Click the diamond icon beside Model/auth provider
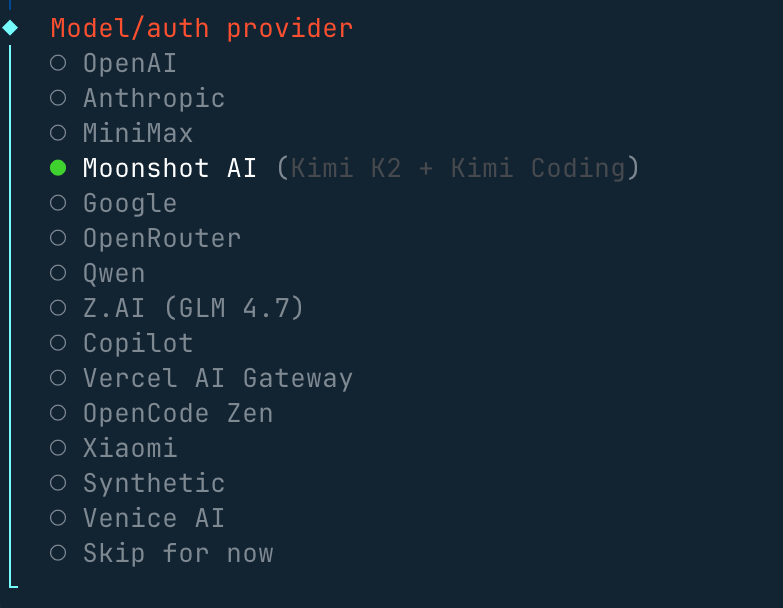The image size is (783, 608). tap(10, 28)
